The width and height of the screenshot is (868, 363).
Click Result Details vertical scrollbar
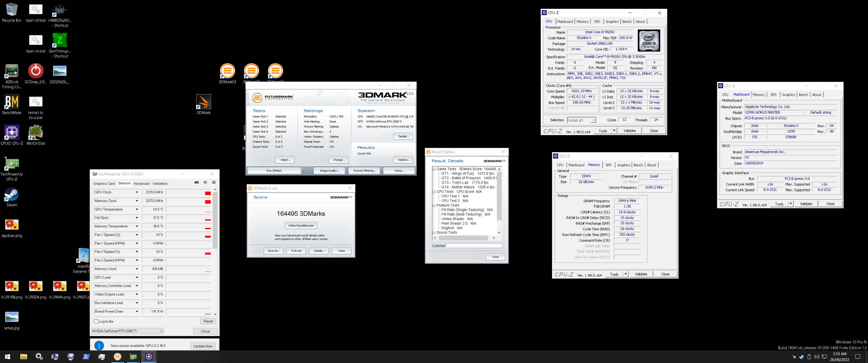click(499, 201)
